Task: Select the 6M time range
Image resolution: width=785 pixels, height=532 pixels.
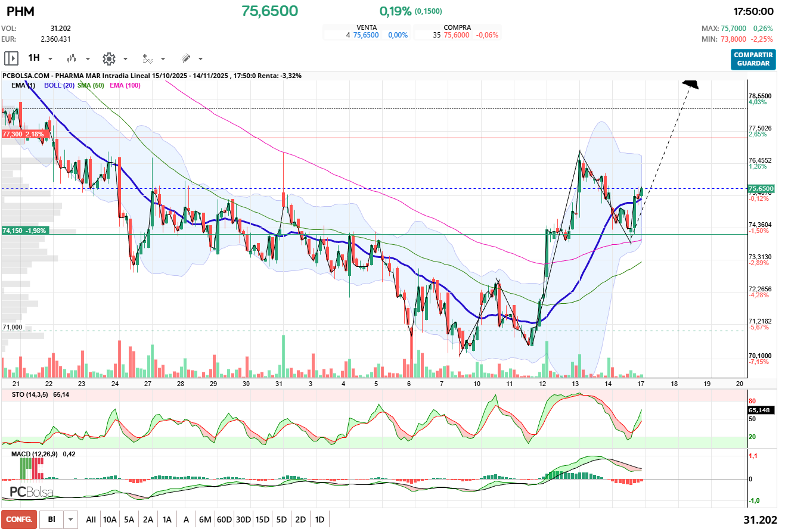Action: (x=205, y=519)
